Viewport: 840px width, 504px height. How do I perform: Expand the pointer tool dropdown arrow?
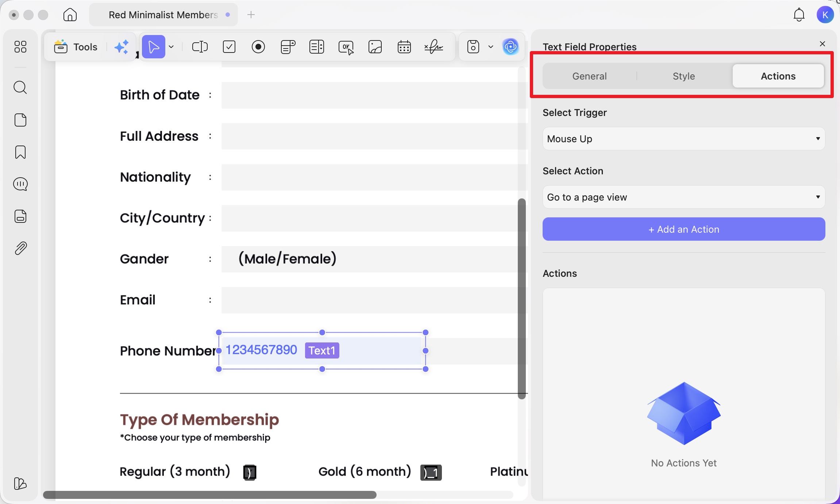[171, 47]
